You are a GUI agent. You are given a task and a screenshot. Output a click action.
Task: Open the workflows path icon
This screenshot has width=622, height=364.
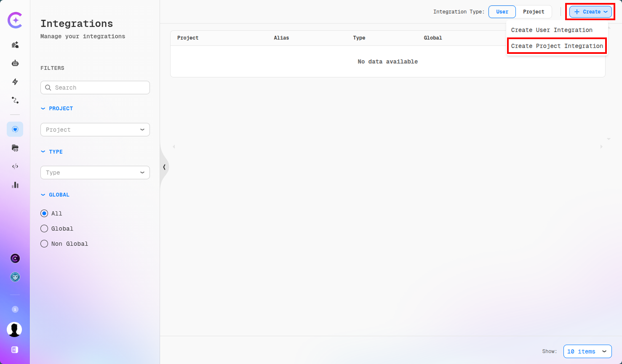(x=15, y=100)
